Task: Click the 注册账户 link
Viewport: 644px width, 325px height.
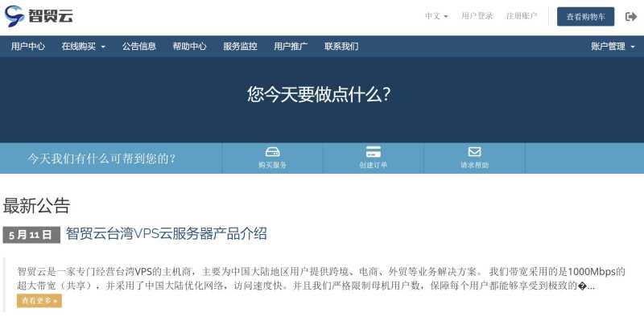Action: click(522, 16)
